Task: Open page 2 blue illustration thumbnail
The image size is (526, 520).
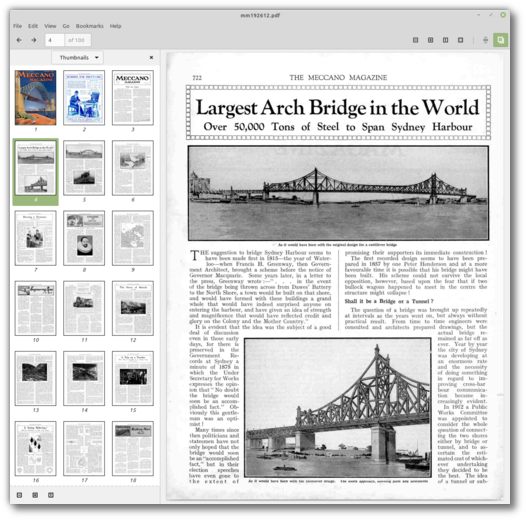Action: tap(84, 98)
